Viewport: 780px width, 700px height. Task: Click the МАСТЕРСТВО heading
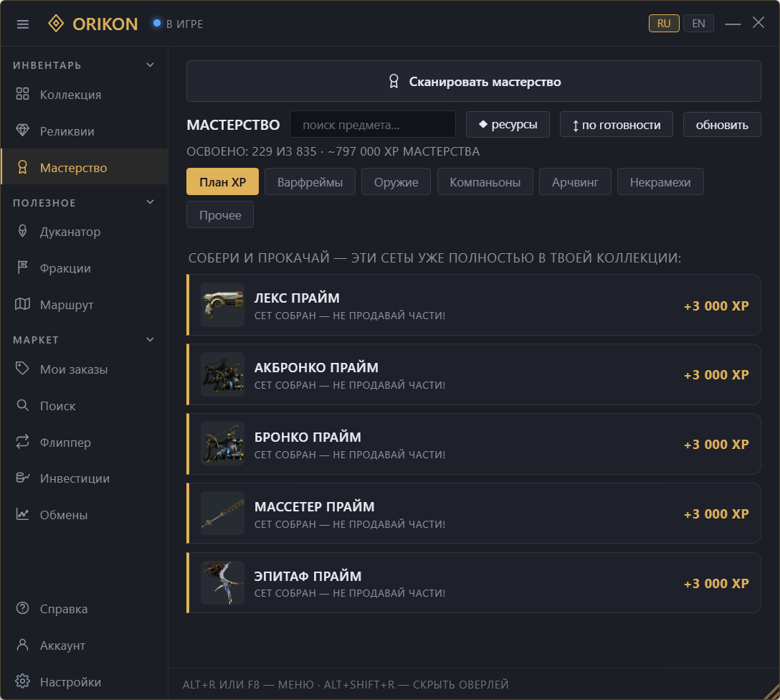[x=233, y=125]
